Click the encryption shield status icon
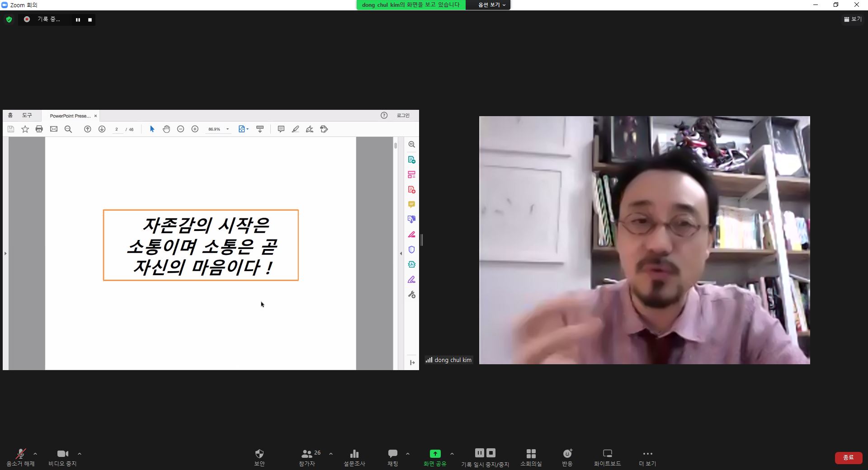The height and width of the screenshot is (470, 868). 9,19
